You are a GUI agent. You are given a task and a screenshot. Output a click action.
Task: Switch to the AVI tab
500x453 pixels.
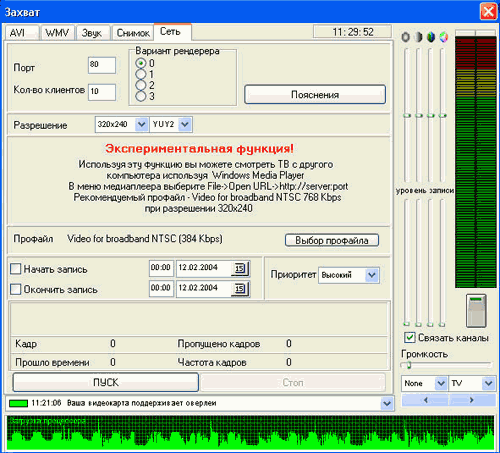coord(21,33)
